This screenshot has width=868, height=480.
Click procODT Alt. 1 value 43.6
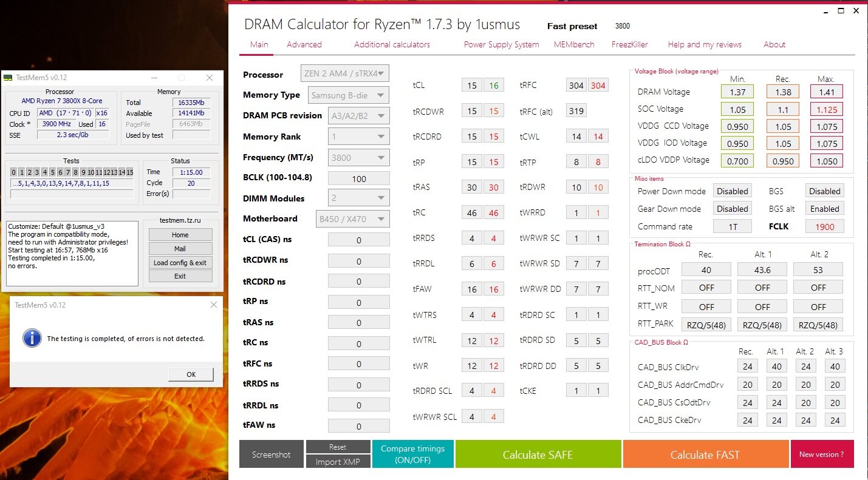point(762,269)
